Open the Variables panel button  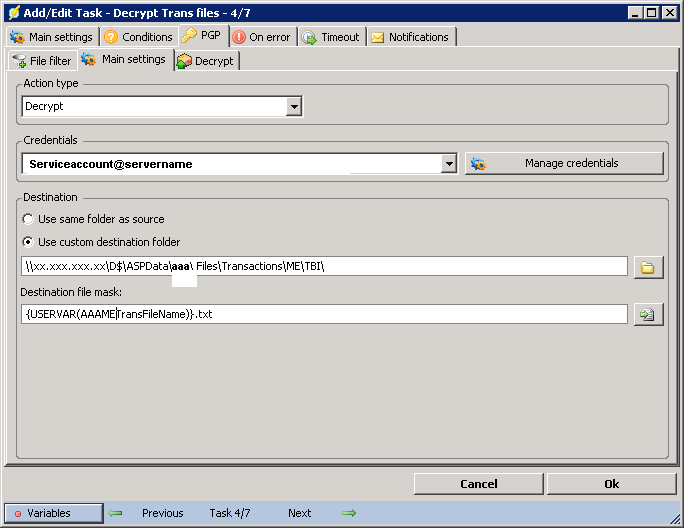[53, 513]
